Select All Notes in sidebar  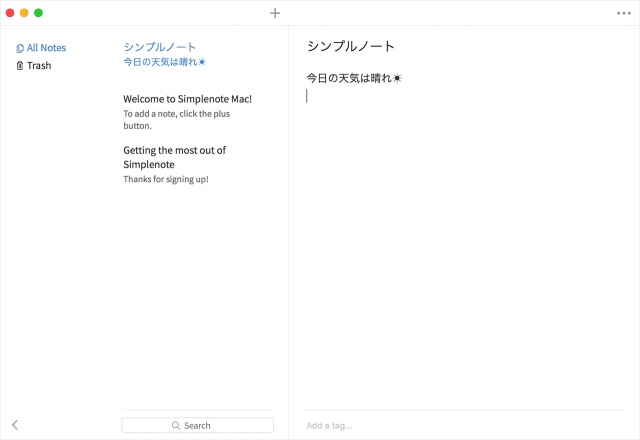pyautogui.click(x=41, y=48)
